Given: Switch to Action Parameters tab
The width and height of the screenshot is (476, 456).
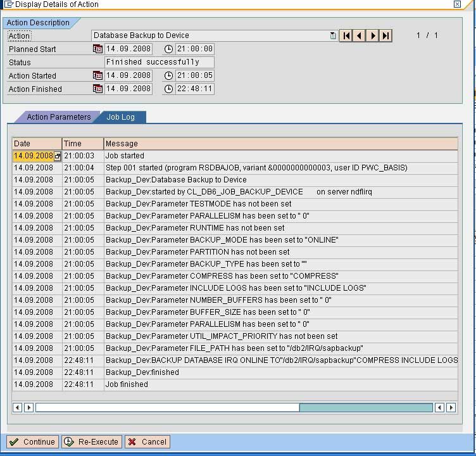Looking at the screenshot, I should [59, 117].
